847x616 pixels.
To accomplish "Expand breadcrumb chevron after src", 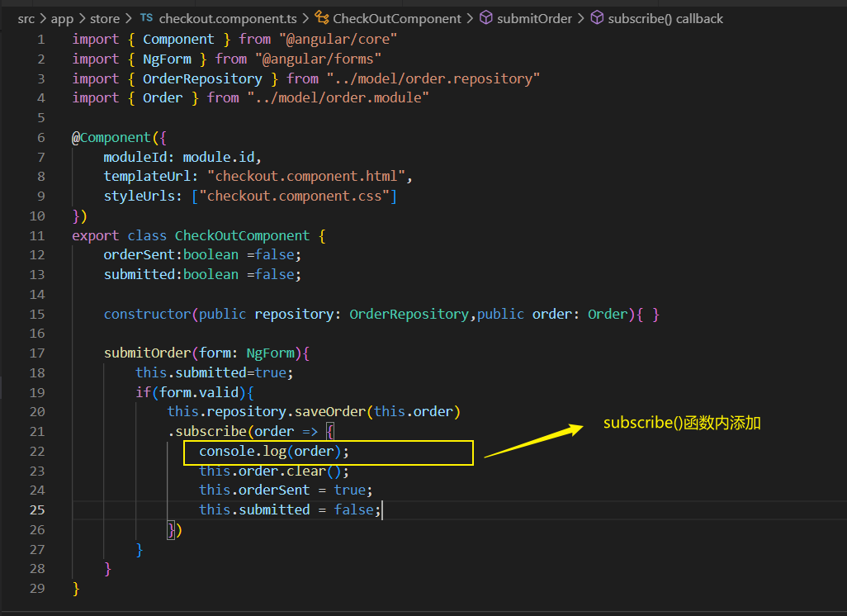I will (43, 19).
